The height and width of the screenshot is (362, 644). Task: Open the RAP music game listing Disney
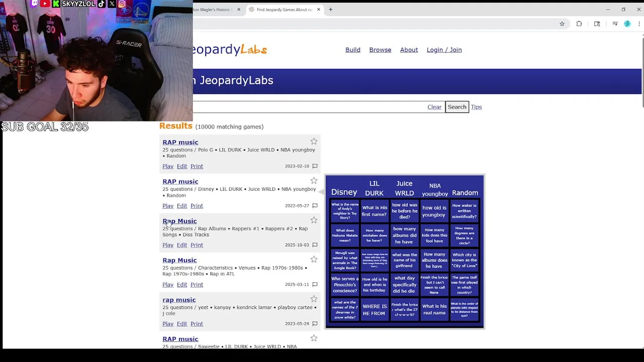(180, 182)
